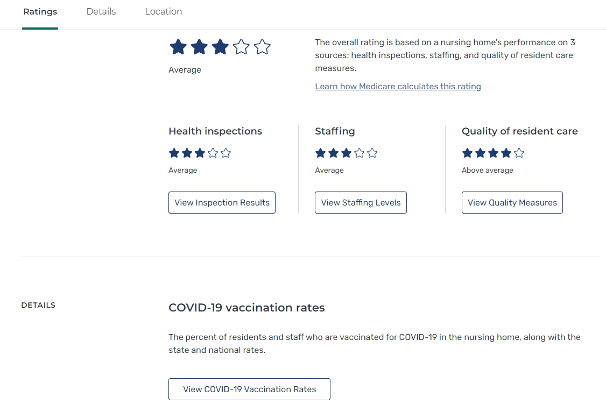This screenshot has width=606, height=412.
Task: Click the DETAILS section label
Action: click(x=38, y=305)
